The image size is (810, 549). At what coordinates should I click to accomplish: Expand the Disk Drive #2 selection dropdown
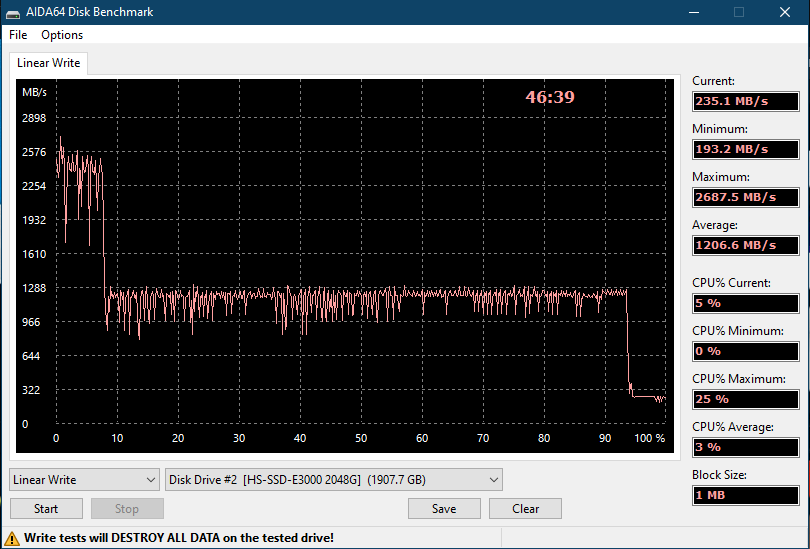click(334, 480)
